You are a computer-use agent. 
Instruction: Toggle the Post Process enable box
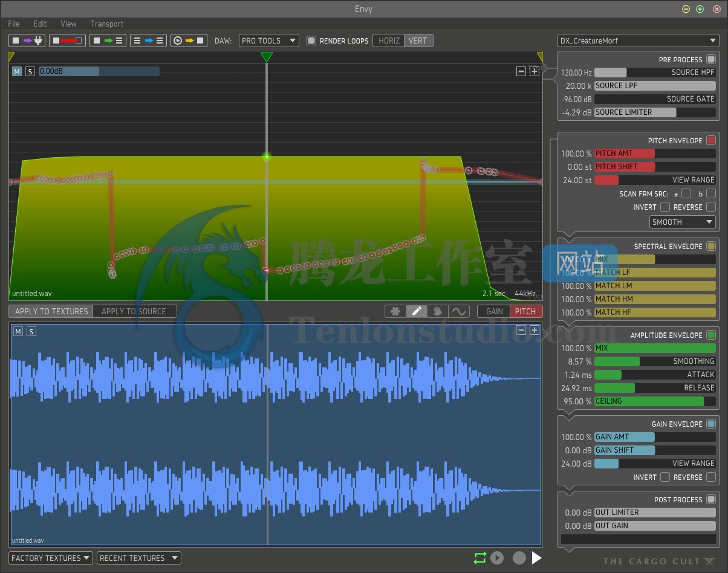[x=711, y=499]
